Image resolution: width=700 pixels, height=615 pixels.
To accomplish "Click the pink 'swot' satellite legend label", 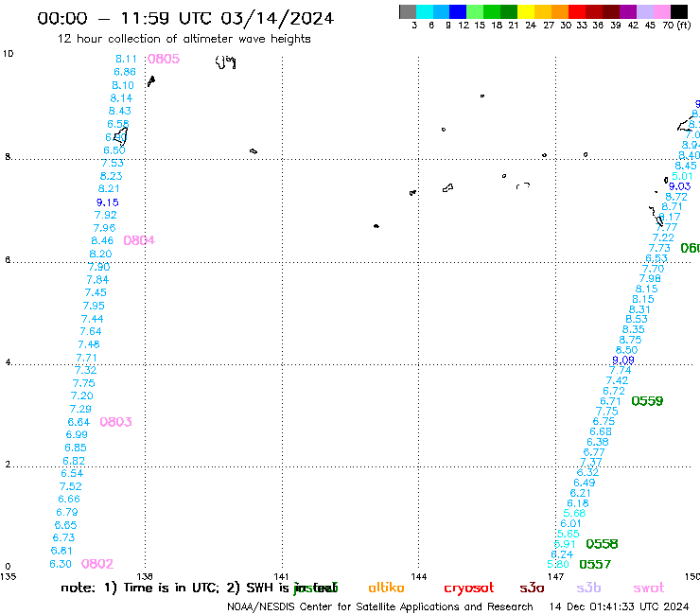I will pos(648,589).
